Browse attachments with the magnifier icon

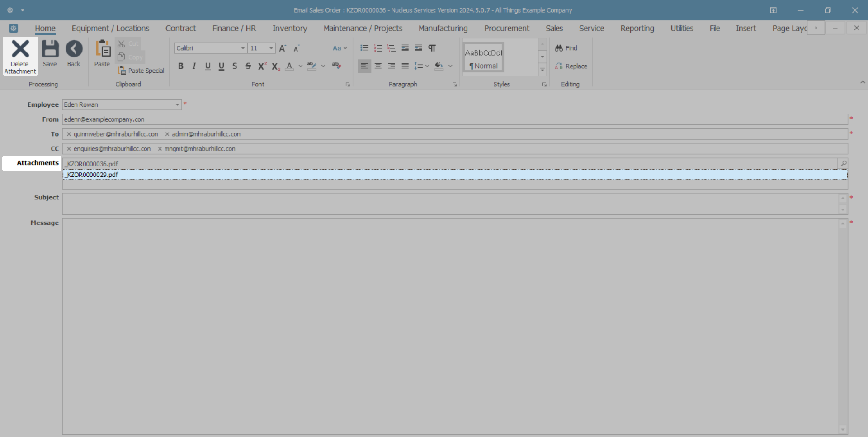click(x=843, y=163)
